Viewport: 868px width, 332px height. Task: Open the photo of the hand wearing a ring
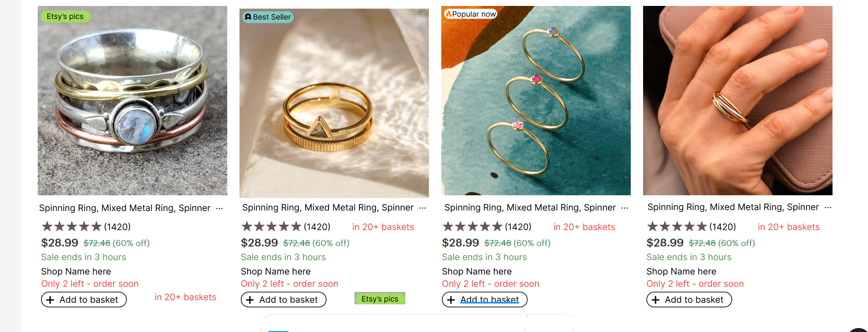pyautogui.click(x=738, y=101)
